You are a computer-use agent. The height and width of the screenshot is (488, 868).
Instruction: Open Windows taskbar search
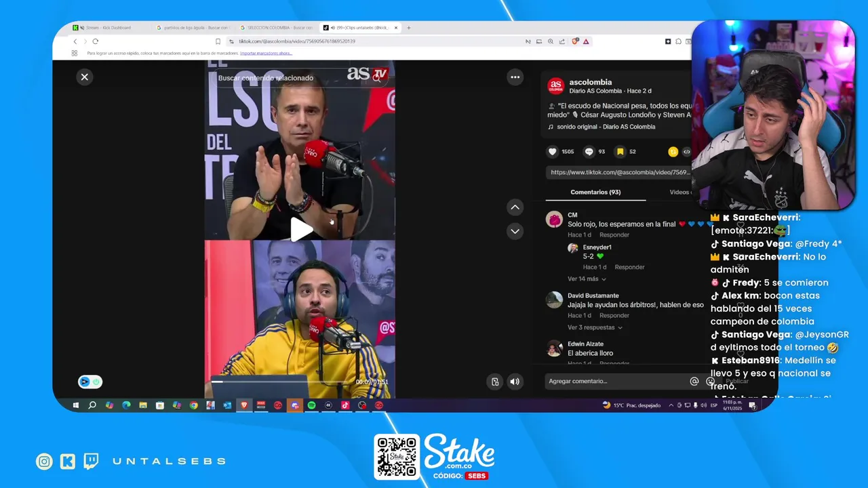click(92, 405)
